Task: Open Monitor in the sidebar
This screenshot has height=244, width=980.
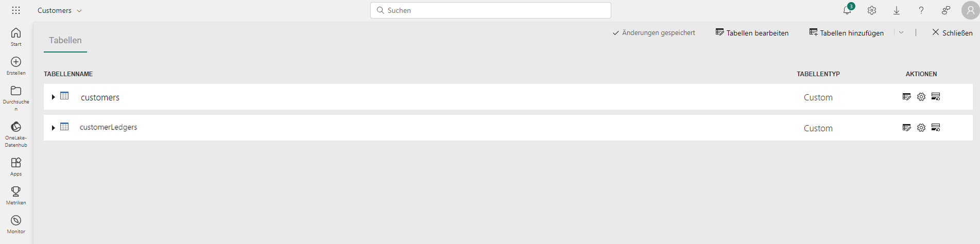Action: pos(16,224)
